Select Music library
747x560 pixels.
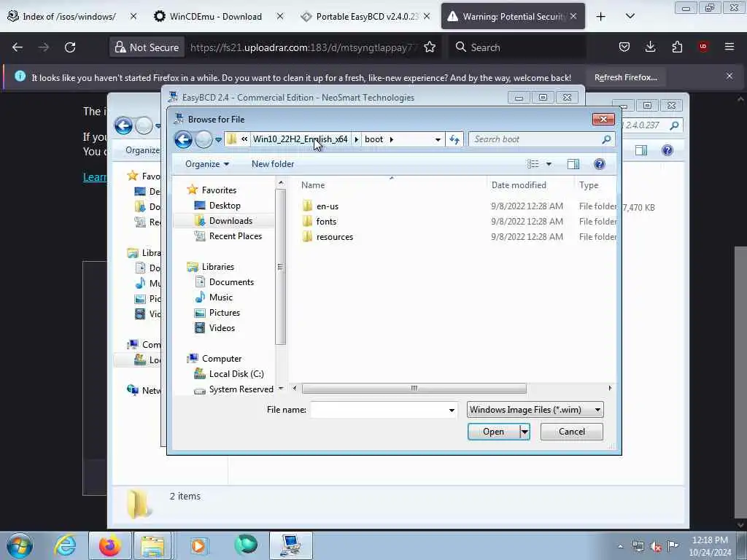[220, 297]
